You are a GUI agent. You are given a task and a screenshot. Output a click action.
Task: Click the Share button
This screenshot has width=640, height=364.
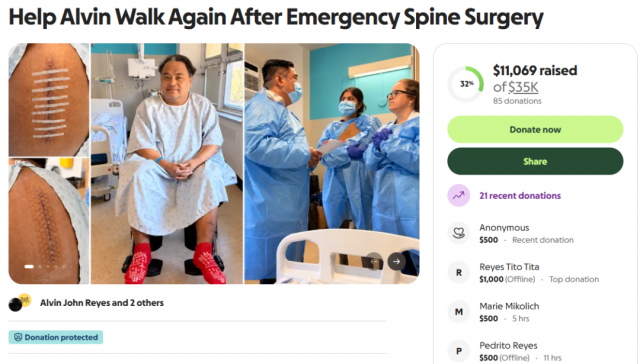535,161
